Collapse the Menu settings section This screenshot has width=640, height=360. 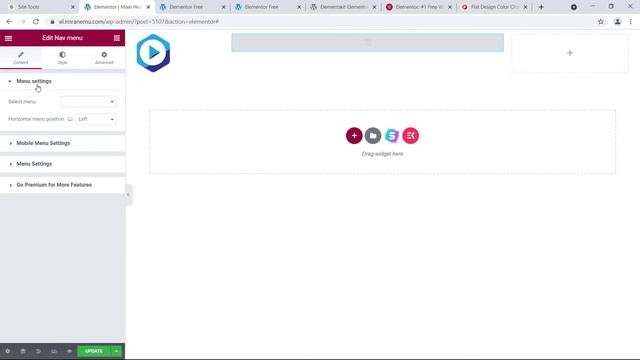(x=62, y=81)
